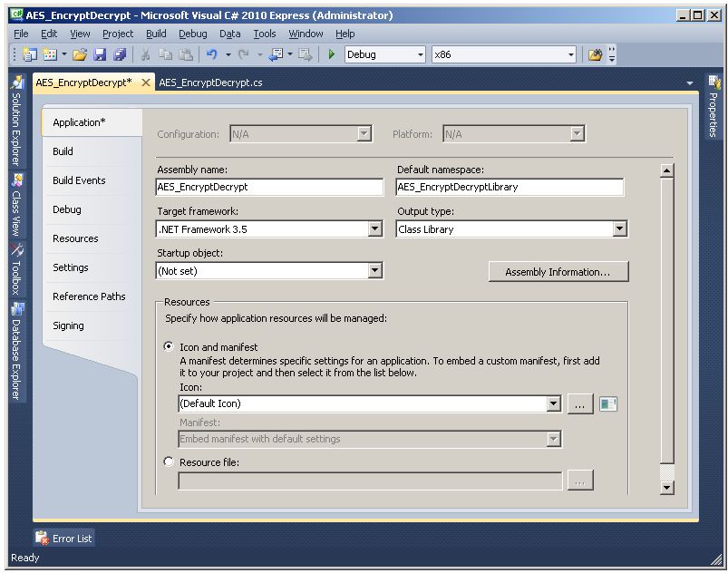
Task: Click the icon preview image beside Icon field
Action: (x=607, y=403)
